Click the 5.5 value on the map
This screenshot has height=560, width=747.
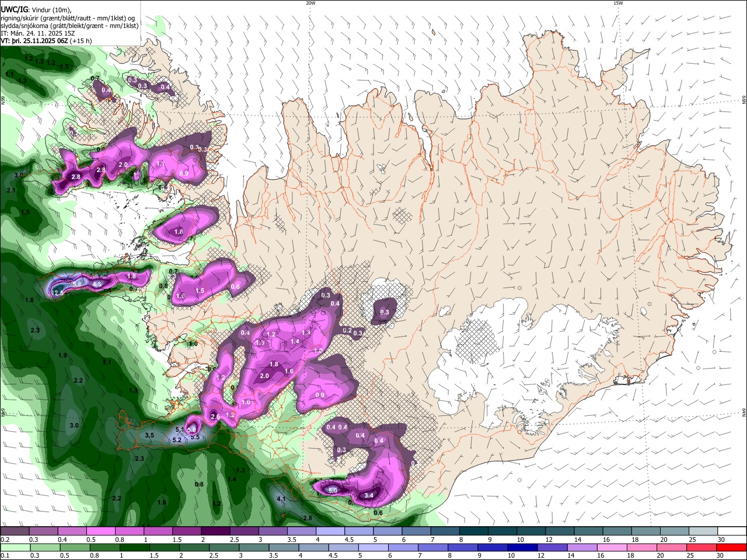click(x=195, y=437)
